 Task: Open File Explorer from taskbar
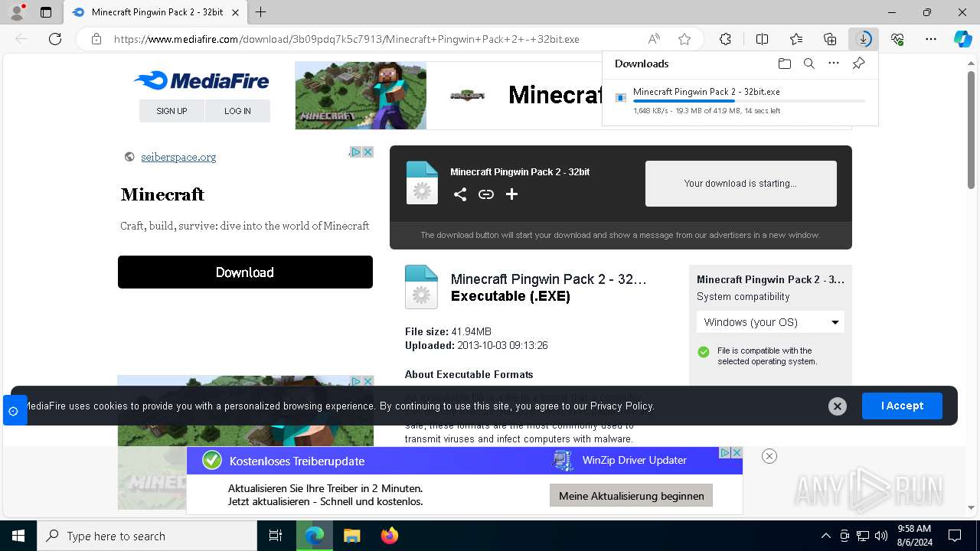[351, 536]
